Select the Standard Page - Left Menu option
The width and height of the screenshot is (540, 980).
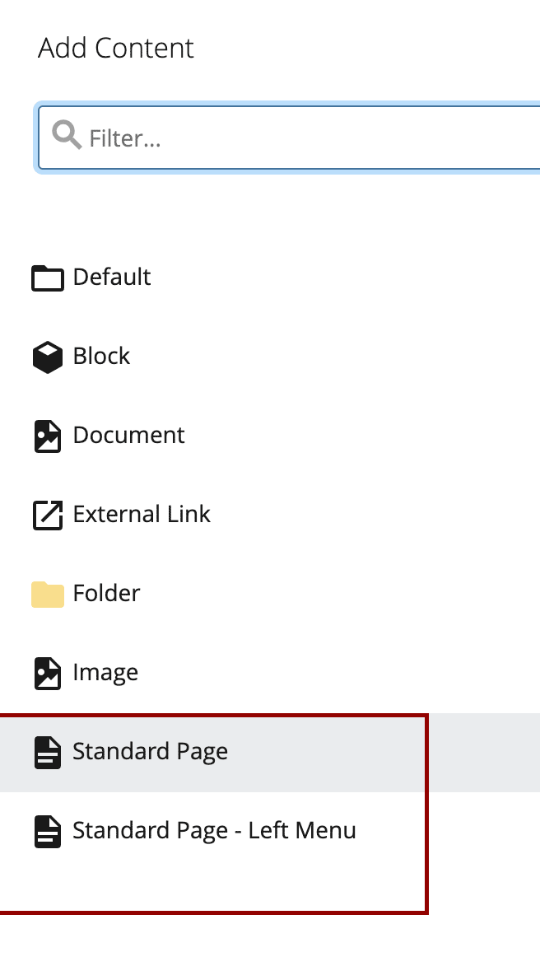[214, 831]
